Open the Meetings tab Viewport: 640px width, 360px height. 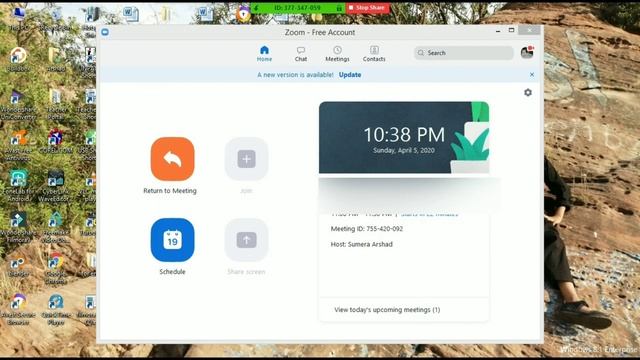[337, 53]
